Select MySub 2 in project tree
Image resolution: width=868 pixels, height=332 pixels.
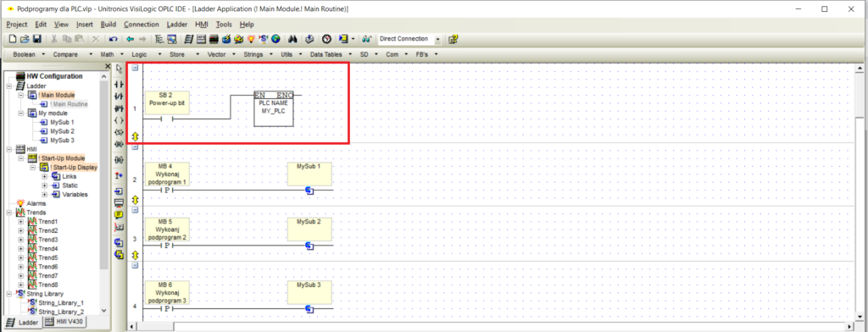(x=62, y=131)
